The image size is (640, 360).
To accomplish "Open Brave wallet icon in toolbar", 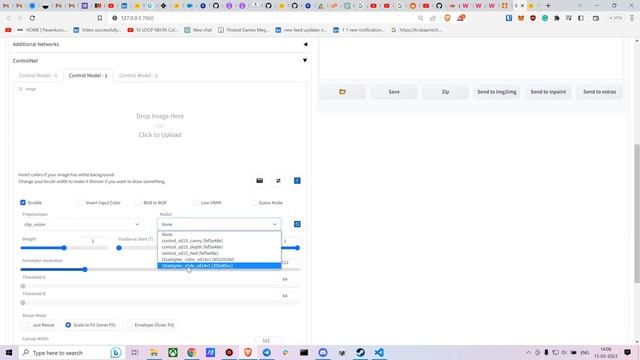I will coord(596,18).
